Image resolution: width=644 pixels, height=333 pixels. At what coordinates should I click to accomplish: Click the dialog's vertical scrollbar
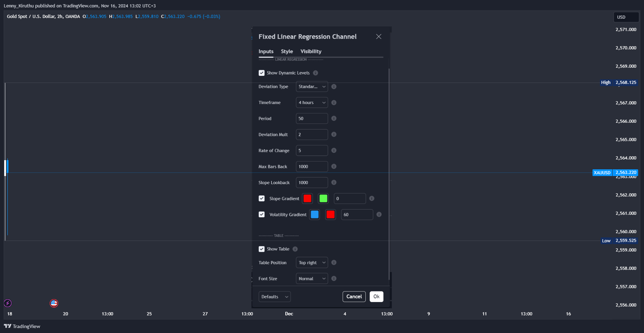point(389,174)
